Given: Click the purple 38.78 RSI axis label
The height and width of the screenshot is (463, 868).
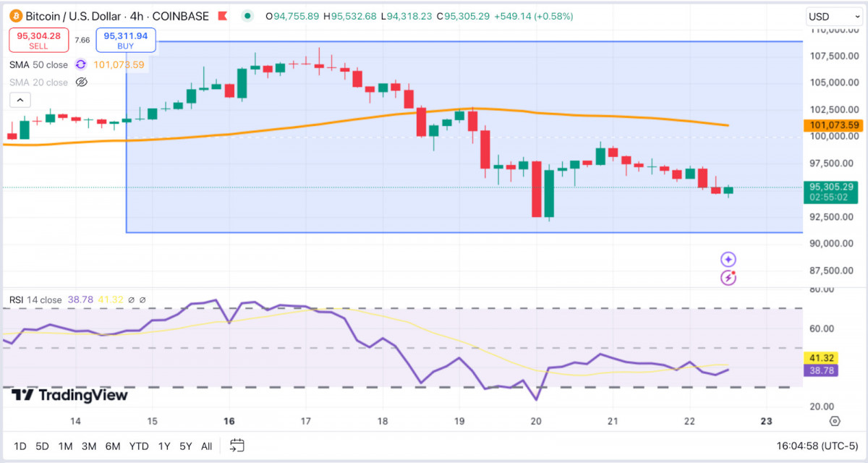Looking at the screenshot, I should click(x=822, y=370).
